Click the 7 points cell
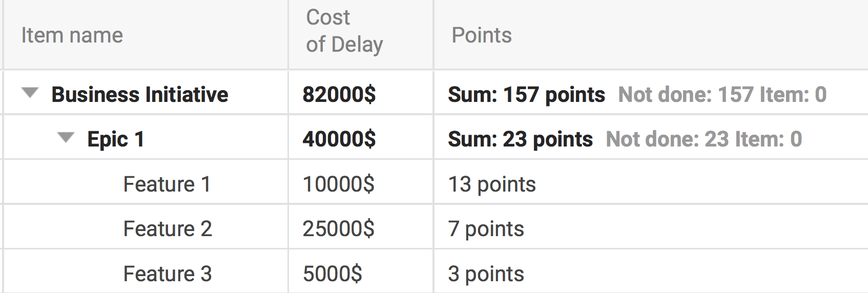This screenshot has height=293, width=868. coord(486,229)
